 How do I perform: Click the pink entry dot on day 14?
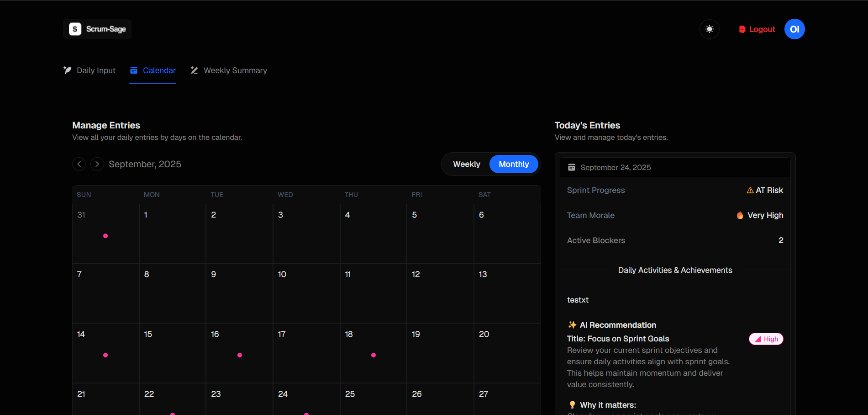point(105,355)
